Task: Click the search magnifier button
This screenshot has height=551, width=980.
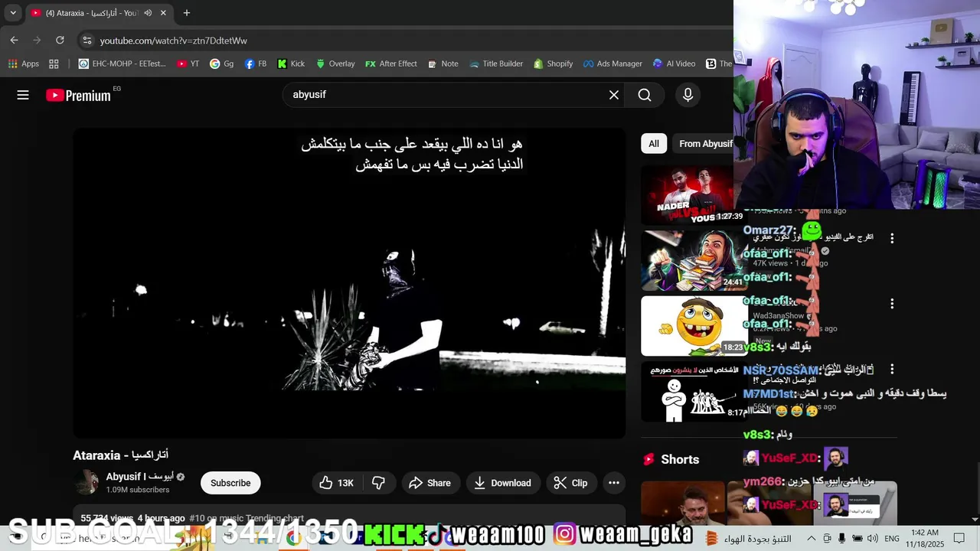Action: point(645,95)
